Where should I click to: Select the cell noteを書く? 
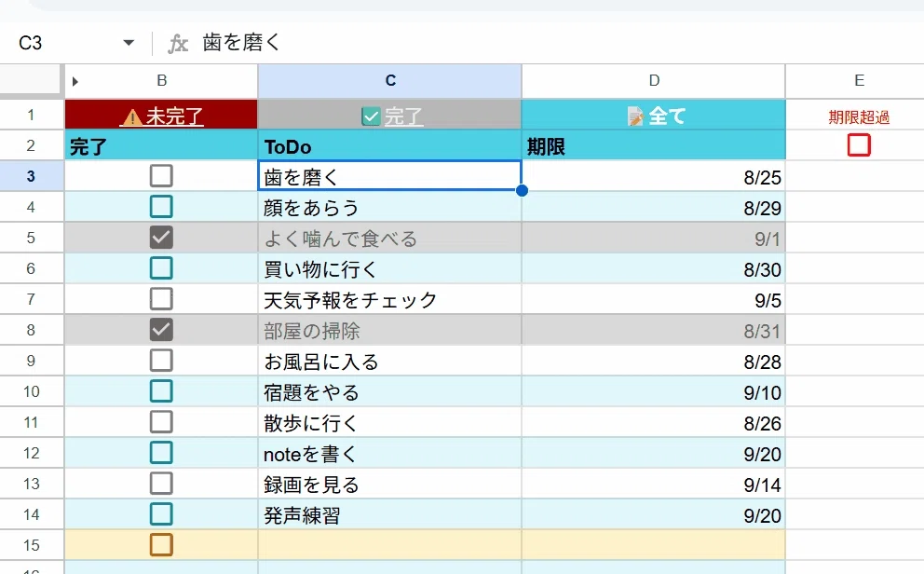click(389, 453)
